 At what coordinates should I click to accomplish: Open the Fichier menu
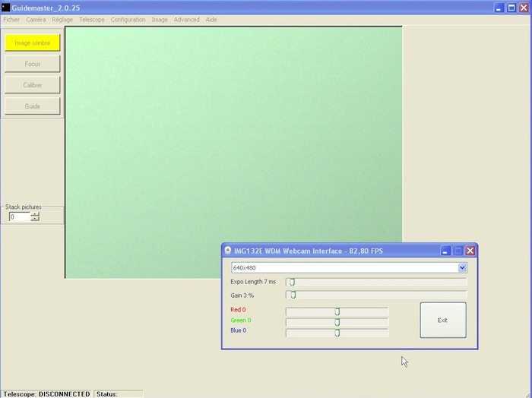(x=11, y=20)
